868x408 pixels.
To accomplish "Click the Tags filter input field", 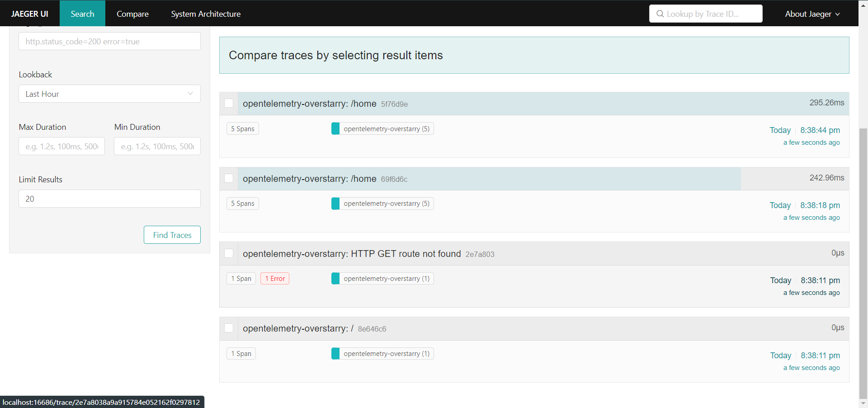I will [109, 42].
